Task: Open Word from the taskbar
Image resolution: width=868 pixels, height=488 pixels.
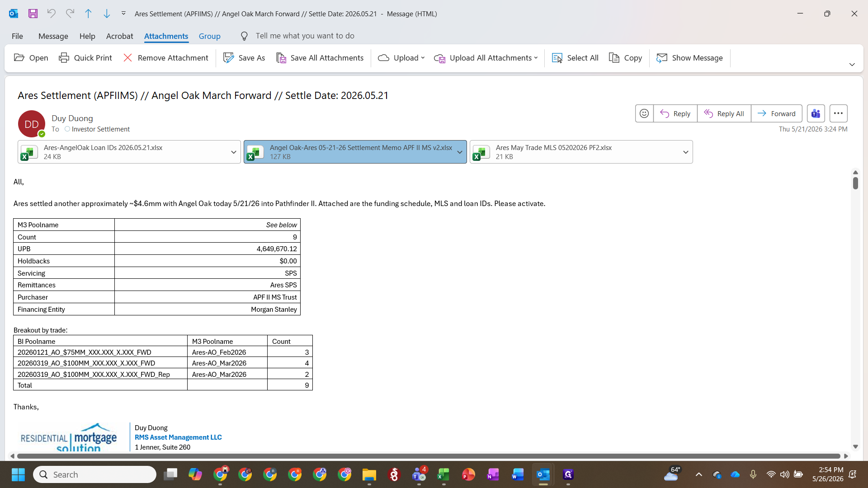Action: point(518,474)
